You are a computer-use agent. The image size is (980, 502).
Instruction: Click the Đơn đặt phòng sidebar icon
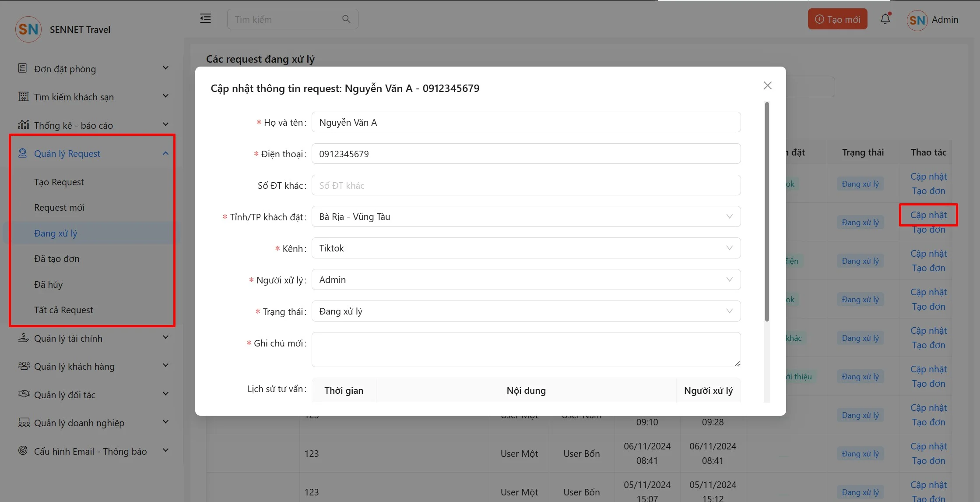point(23,68)
